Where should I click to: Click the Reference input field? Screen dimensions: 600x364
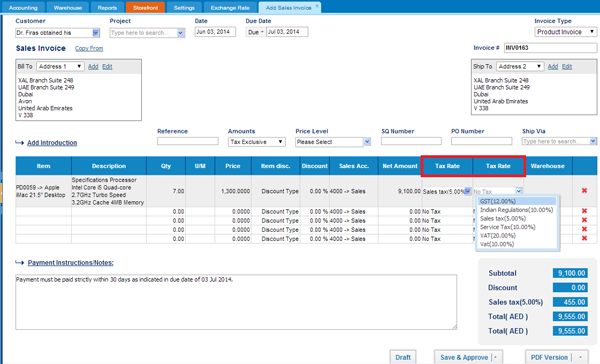coord(188,141)
